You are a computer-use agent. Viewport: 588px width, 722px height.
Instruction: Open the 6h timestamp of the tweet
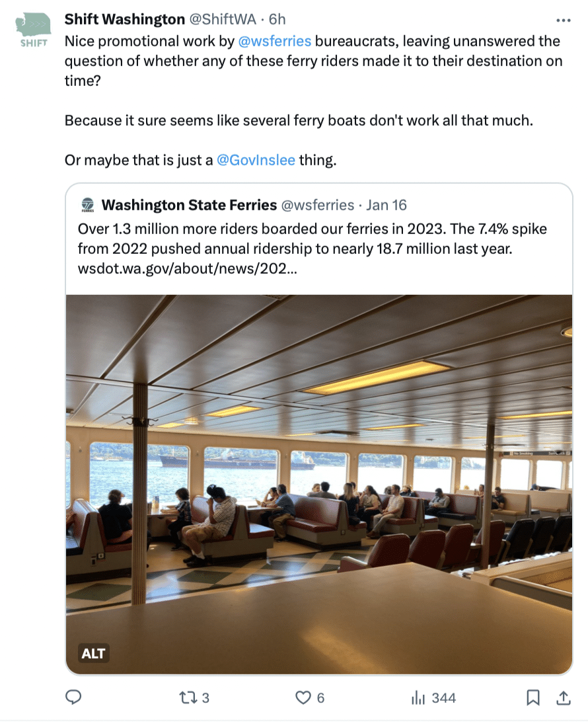277,19
